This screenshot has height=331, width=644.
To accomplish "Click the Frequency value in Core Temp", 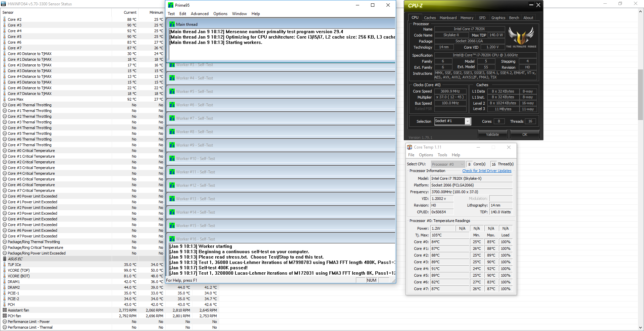I will [x=471, y=192].
